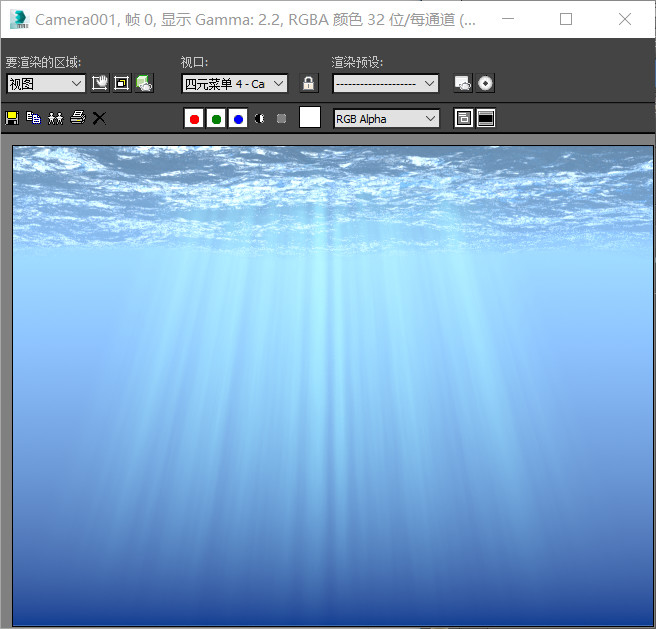The image size is (656, 629).
Task: Click the Auto Region Selected icon
Action: (122, 83)
